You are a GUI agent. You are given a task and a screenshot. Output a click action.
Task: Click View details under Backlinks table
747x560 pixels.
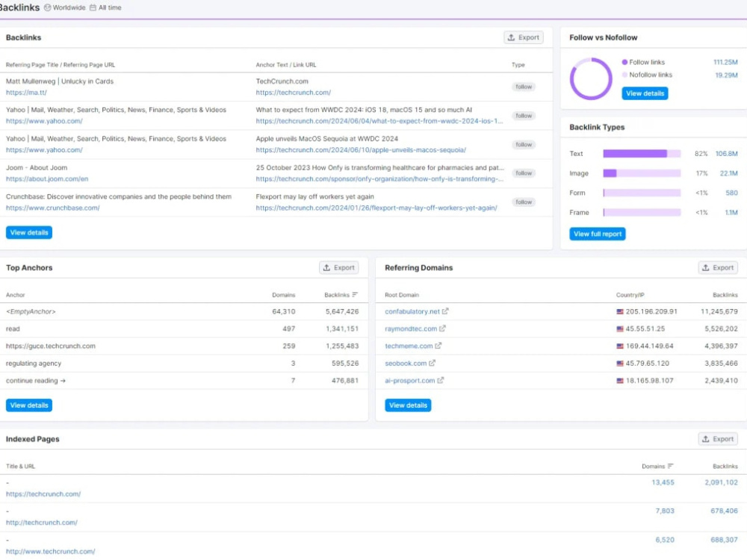point(29,232)
